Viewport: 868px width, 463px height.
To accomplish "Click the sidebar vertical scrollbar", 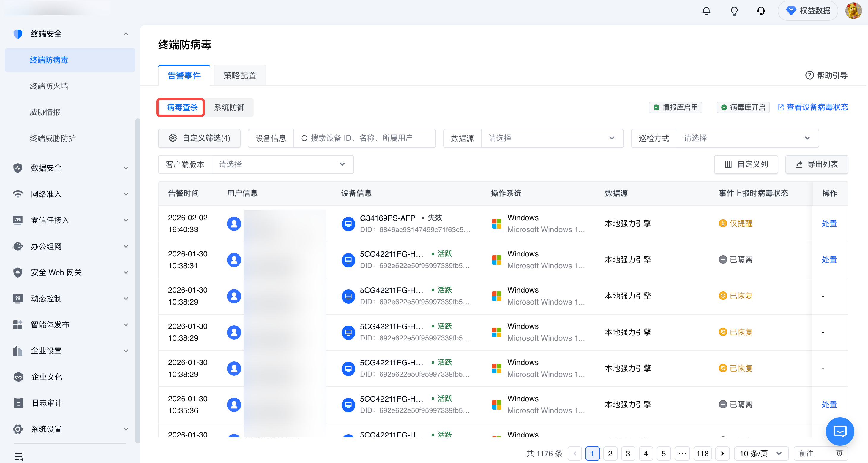I will pos(138,281).
